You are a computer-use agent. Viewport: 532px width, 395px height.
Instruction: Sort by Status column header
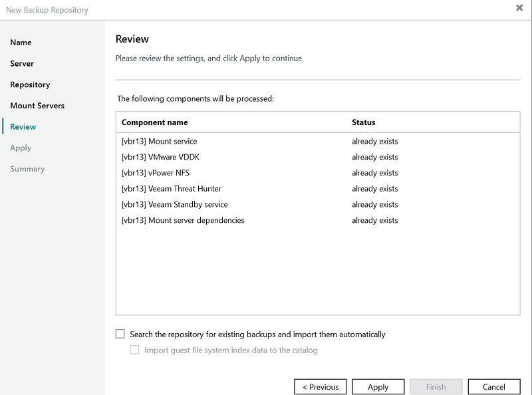click(364, 122)
